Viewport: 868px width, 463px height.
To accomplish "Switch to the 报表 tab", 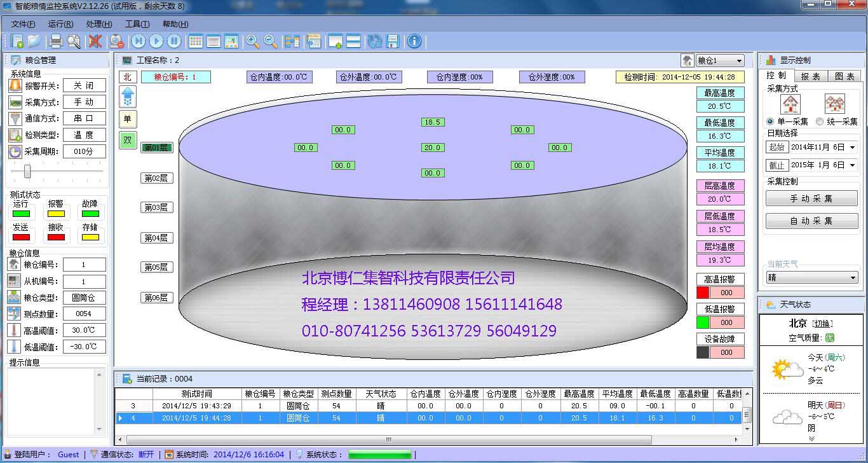I will point(810,76).
